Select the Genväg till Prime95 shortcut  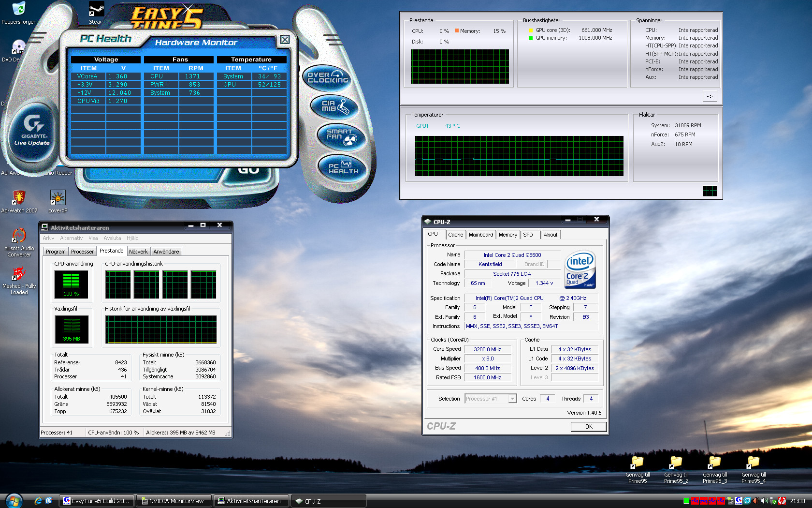pyautogui.click(x=638, y=469)
